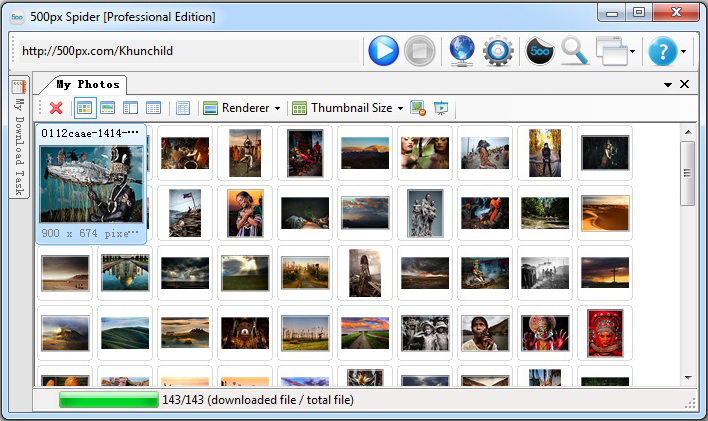This screenshot has height=421, width=708.
Task: Select the My Photos tab
Action: coord(88,84)
